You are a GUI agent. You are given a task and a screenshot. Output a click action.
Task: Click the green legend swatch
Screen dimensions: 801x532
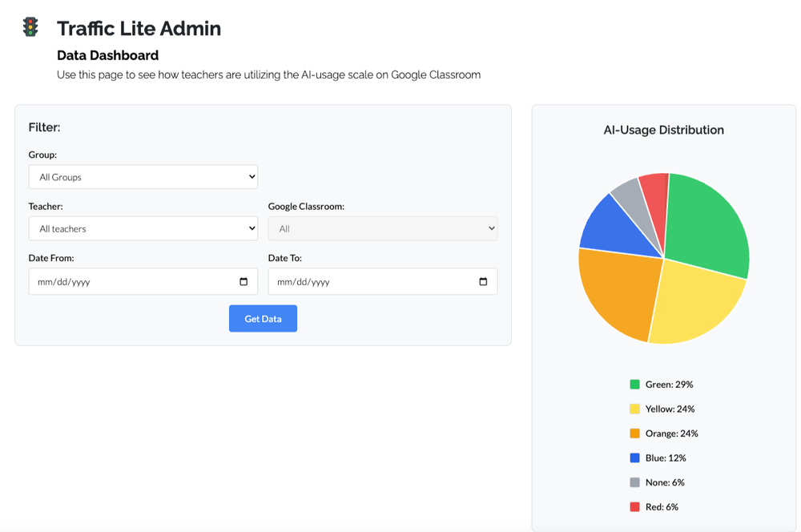[x=635, y=385]
